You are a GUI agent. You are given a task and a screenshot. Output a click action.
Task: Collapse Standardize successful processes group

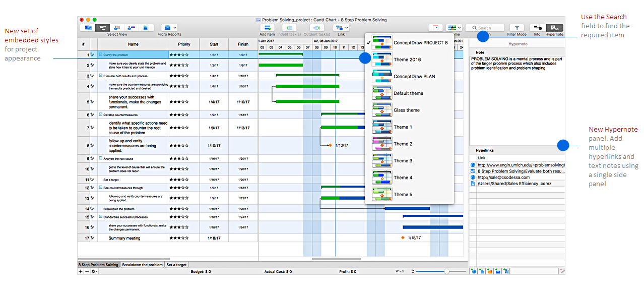point(100,217)
